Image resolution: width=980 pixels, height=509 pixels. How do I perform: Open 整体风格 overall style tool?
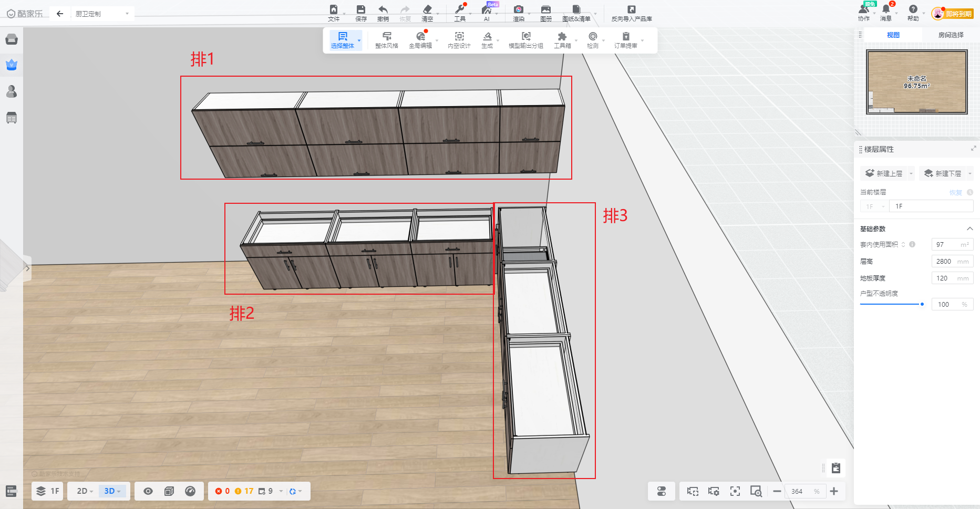point(387,40)
